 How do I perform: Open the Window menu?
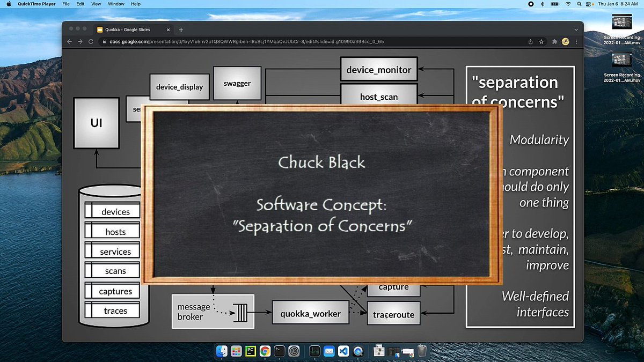116,4
